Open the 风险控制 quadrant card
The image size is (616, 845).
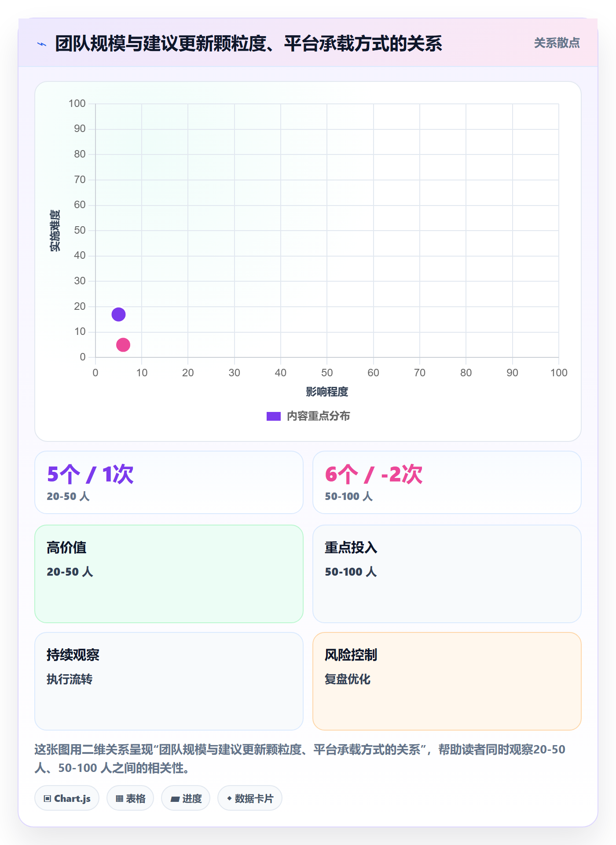[447, 681]
